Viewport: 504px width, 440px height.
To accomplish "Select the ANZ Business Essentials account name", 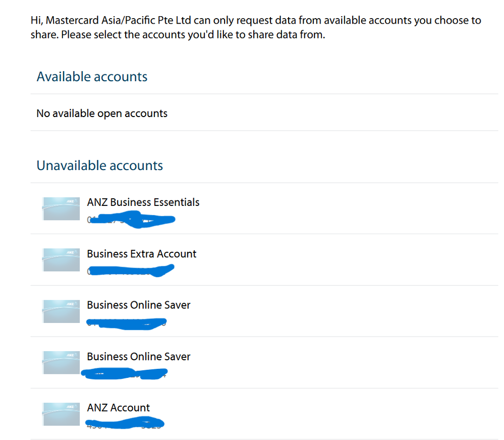I will (x=143, y=202).
